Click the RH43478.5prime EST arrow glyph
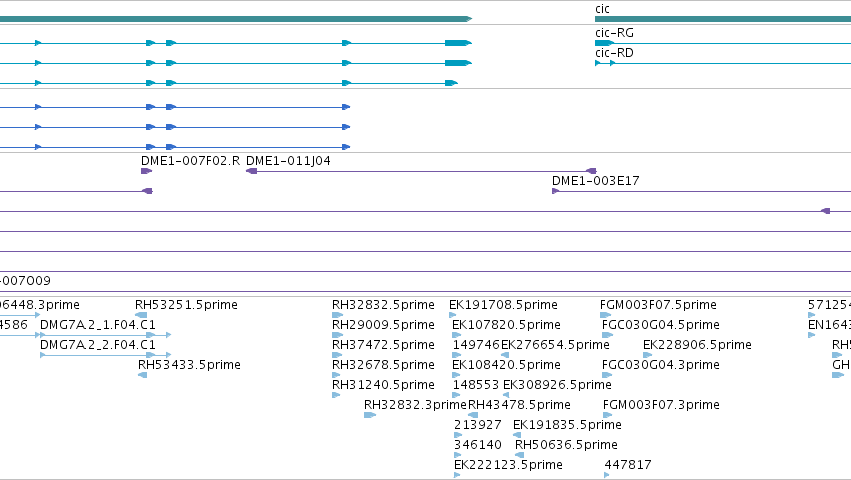851x480 pixels. pyautogui.click(x=473, y=415)
